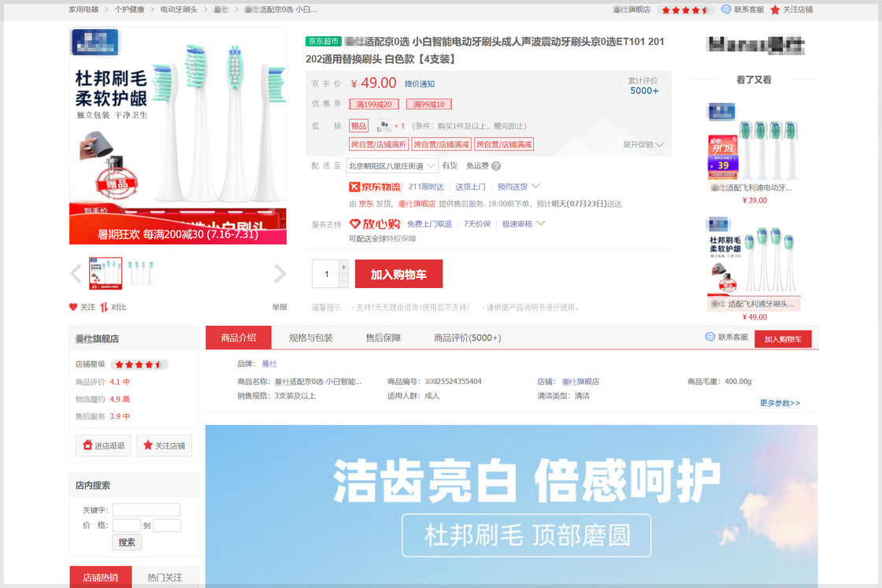Open the delivery address dropdown

(392, 166)
